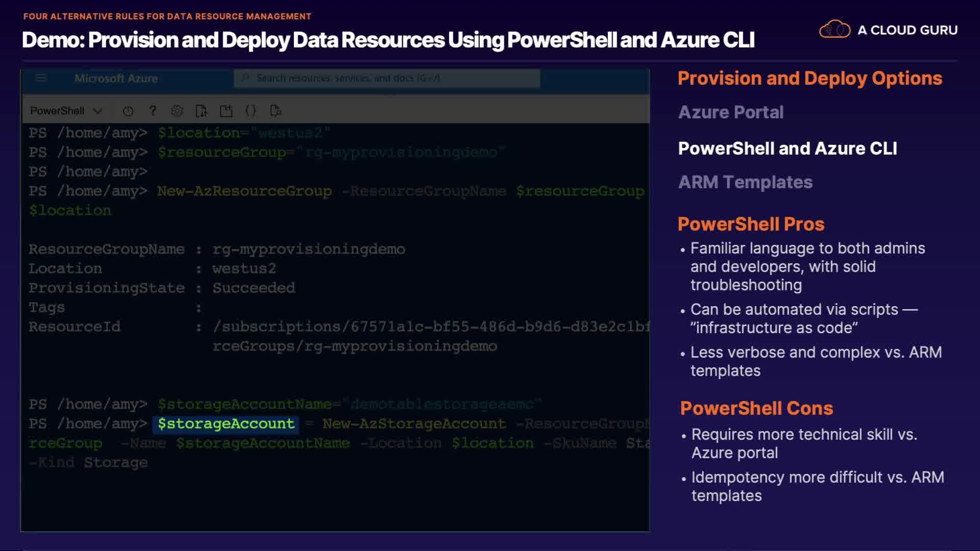
Task: Open the curly braces editor icon
Action: pos(251,111)
